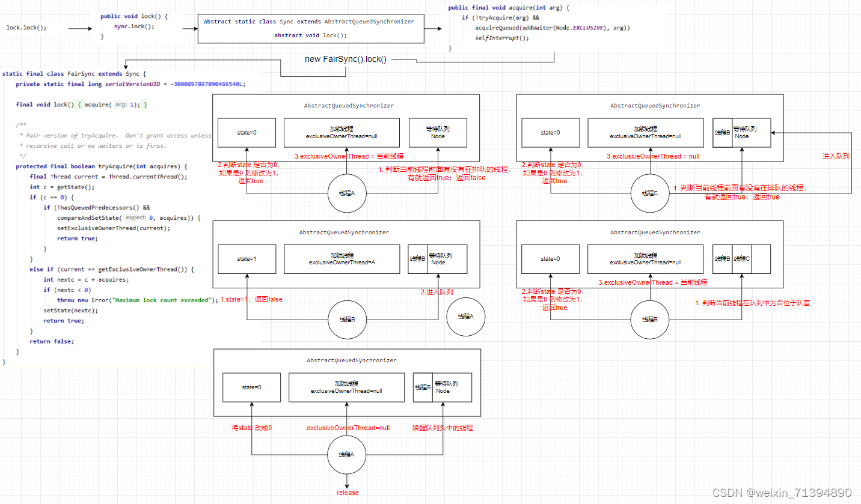Image resolution: width=861 pixels, height=504 pixels.
Task: Click the red 'release' label
Action: point(348,493)
